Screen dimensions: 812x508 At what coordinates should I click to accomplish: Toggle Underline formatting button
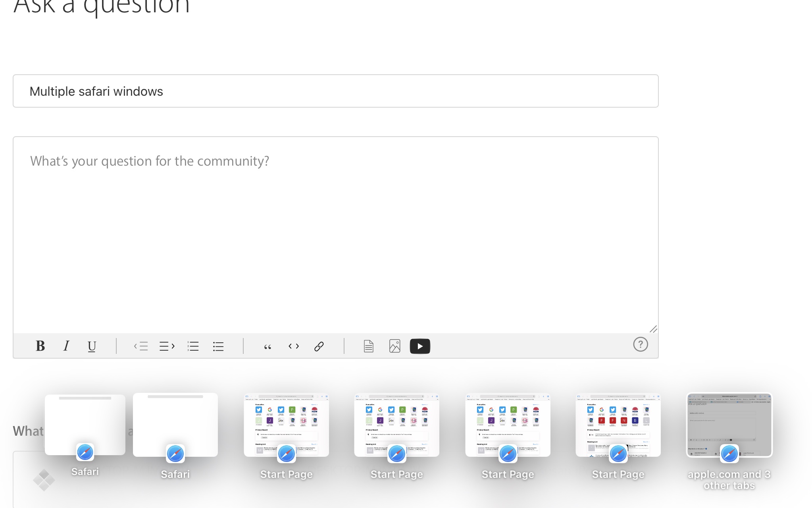92,346
